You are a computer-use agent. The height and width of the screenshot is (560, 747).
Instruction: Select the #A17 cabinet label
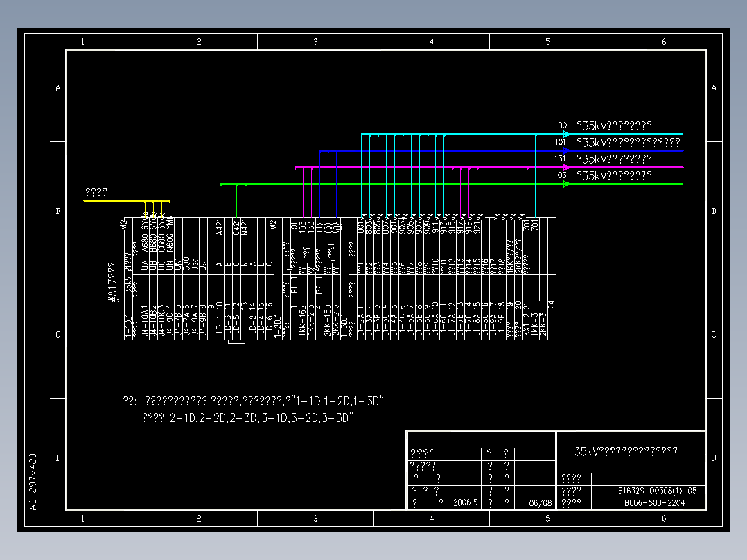tap(113, 282)
